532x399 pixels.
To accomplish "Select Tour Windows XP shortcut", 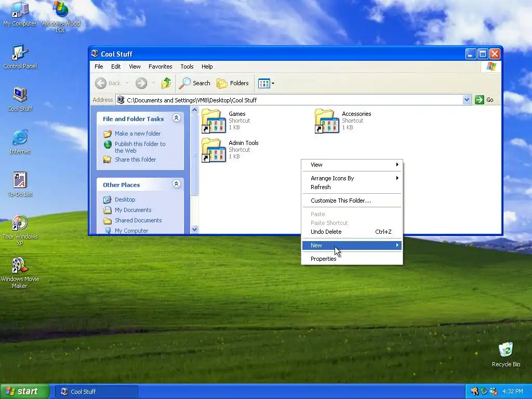I will [x=20, y=230].
